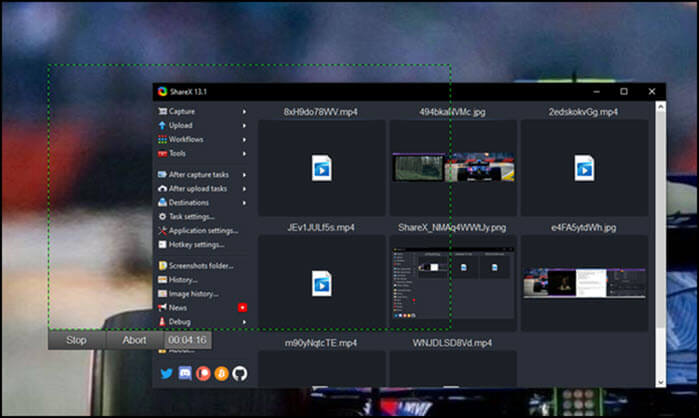Screen dimensions: 699x418
Task: Click the WNJDLSD8Vd.mp4 file name
Action: click(452, 343)
